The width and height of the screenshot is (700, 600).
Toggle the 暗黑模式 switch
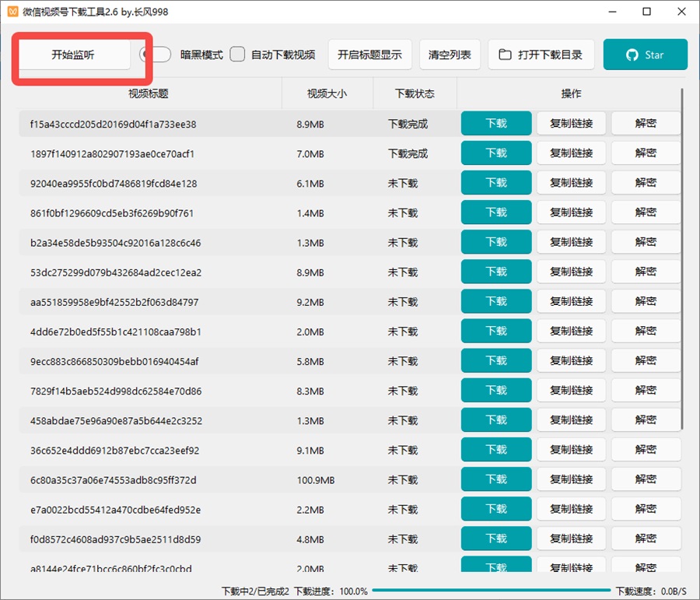tap(156, 54)
